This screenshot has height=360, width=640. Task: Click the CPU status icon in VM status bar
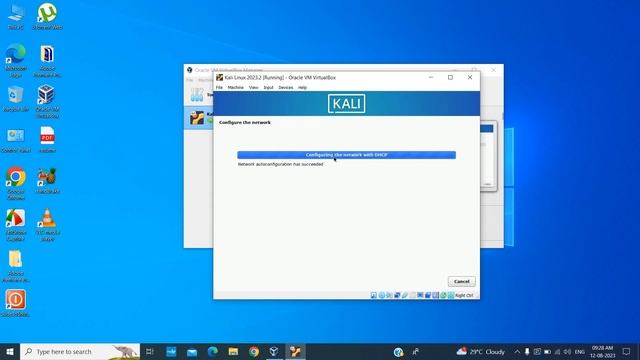pos(436,295)
